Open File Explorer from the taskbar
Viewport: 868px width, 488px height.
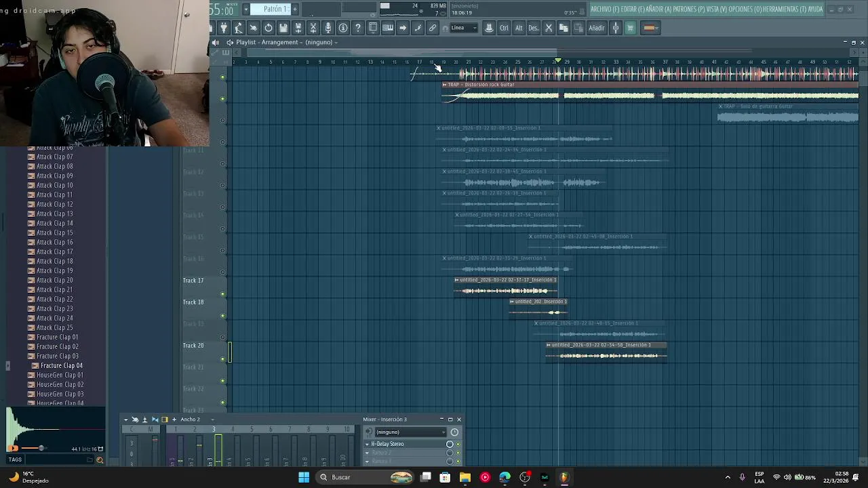tap(465, 477)
